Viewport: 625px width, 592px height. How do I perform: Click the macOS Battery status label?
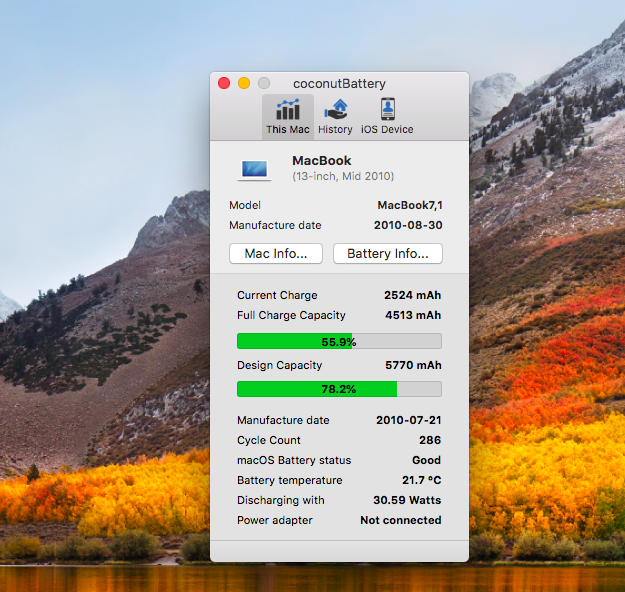294,460
